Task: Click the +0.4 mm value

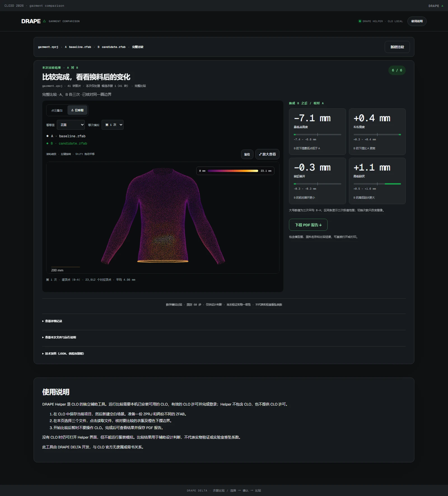Action: [372, 118]
